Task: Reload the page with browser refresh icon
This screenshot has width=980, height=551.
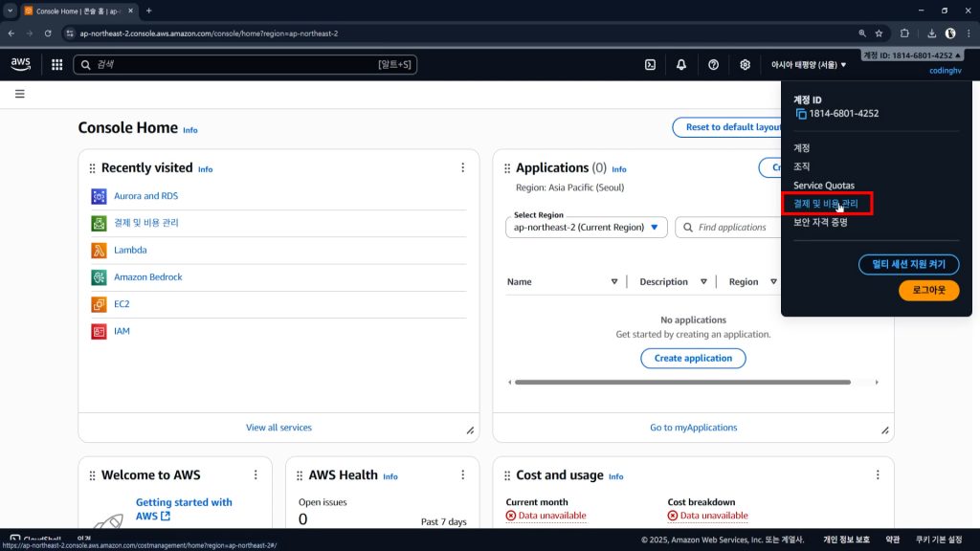Action: click(48, 33)
